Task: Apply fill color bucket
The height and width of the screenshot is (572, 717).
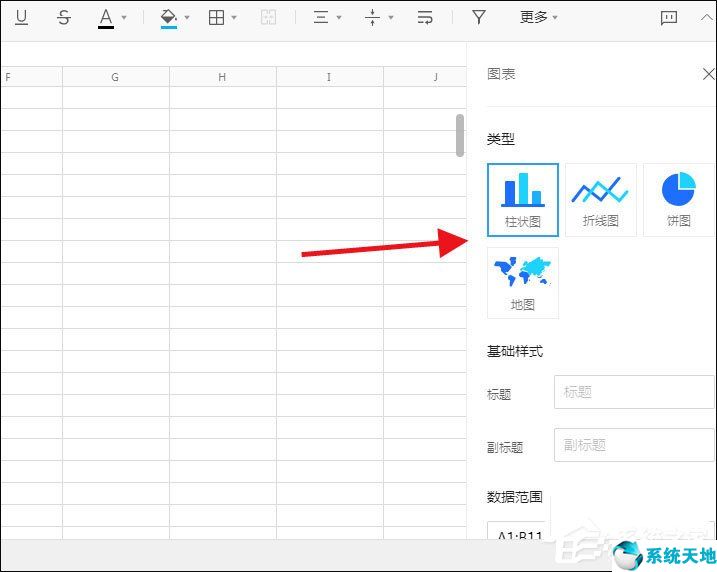Action: pyautogui.click(x=168, y=18)
